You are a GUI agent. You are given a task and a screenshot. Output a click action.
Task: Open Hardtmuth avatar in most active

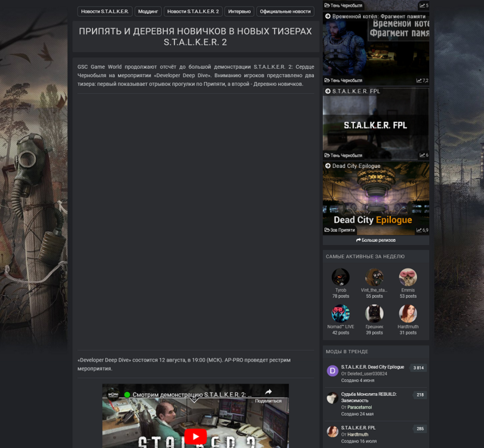tap(408, 313)
